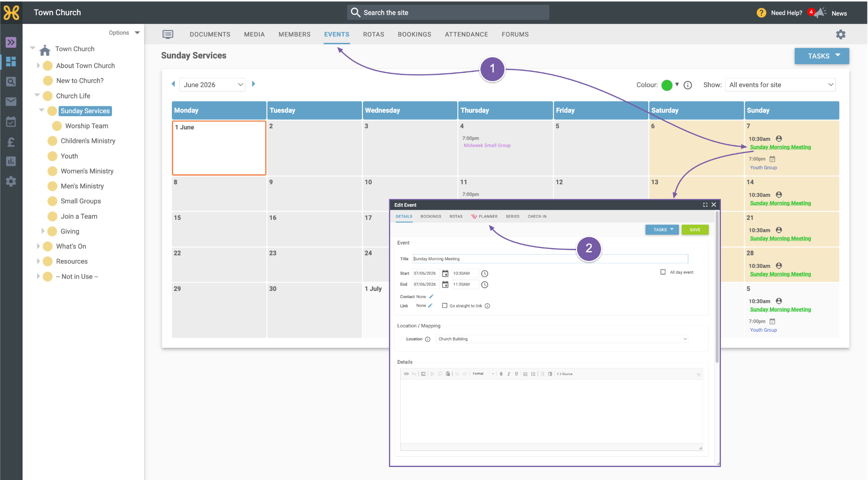The width and height of the screenshot is (868, 480).
Task: Expand the Giving tree item
Action: pos(43,231)
